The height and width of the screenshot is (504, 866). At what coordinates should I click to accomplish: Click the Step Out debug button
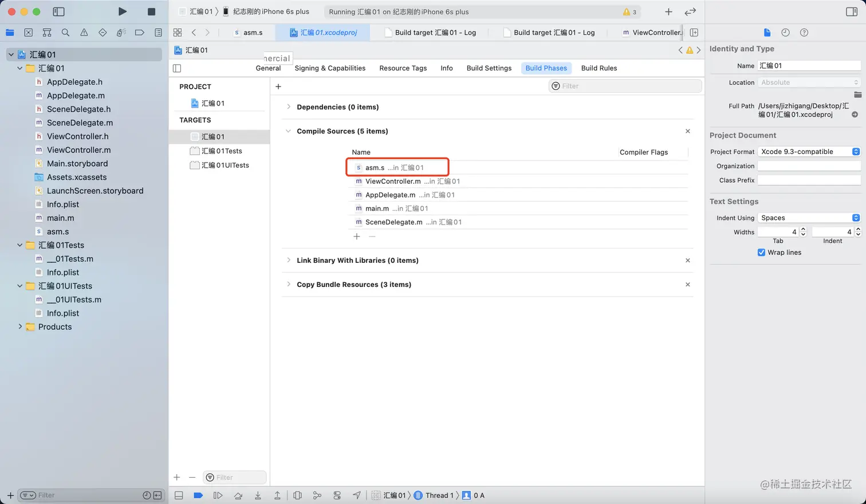click(277, 495)
